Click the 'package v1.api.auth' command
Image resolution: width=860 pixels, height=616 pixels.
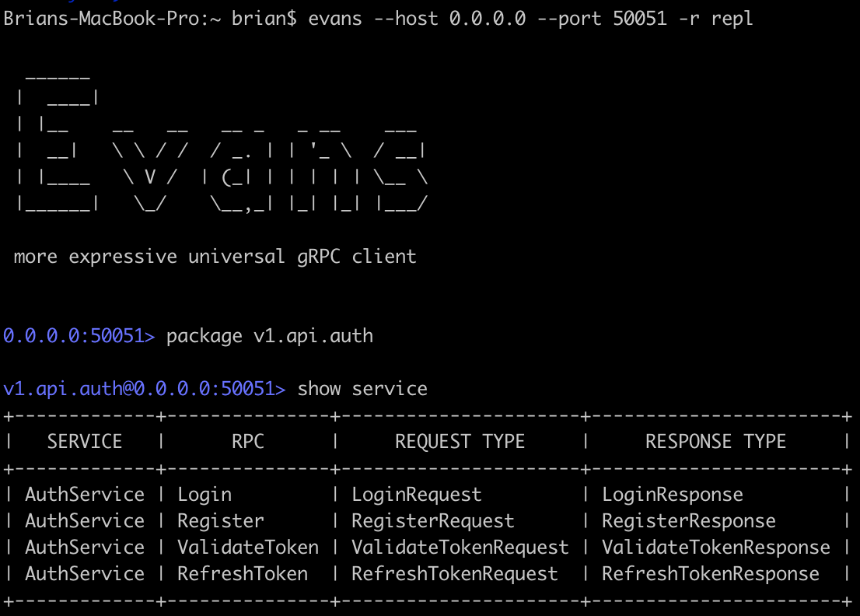[x=269, y=336]
